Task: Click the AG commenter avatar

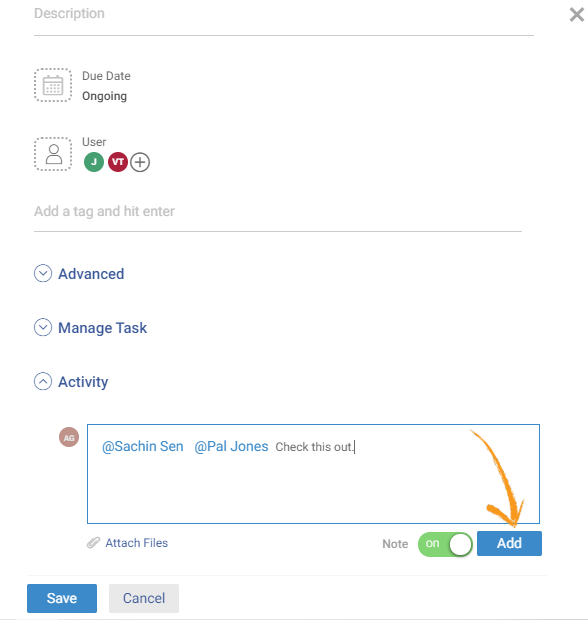Action: [x=69, y=437]
